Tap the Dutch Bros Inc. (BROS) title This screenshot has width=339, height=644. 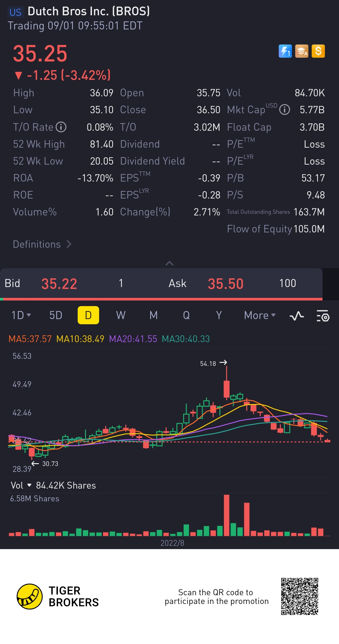pyautogui.click(x=89, y=12)
